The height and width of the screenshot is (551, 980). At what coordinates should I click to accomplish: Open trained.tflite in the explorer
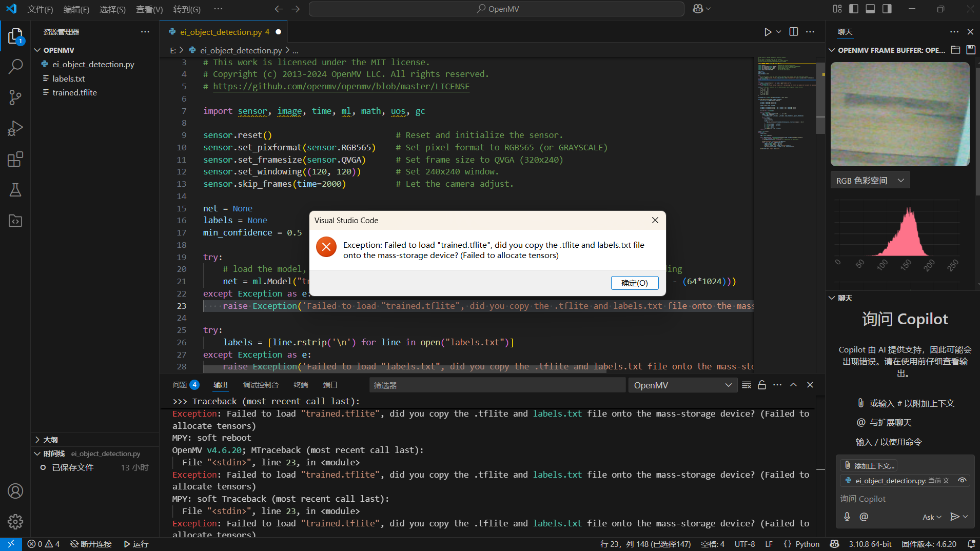point(74,92)
